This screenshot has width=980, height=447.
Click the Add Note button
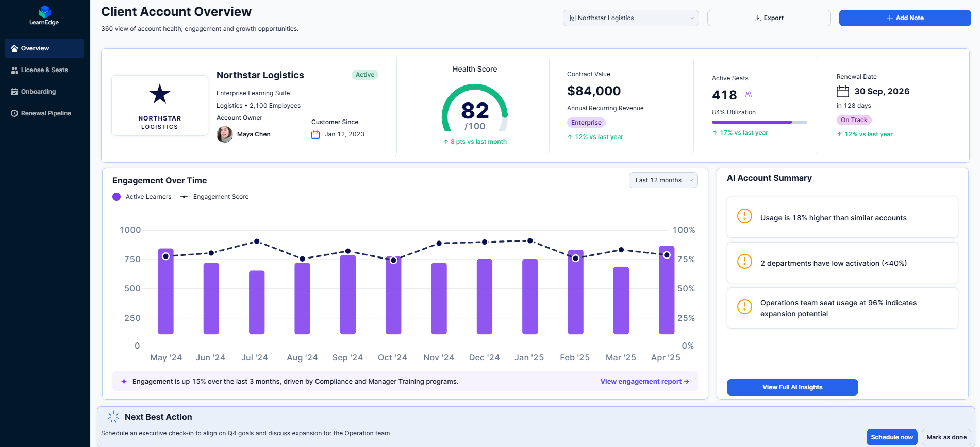(x=905, y=18)
